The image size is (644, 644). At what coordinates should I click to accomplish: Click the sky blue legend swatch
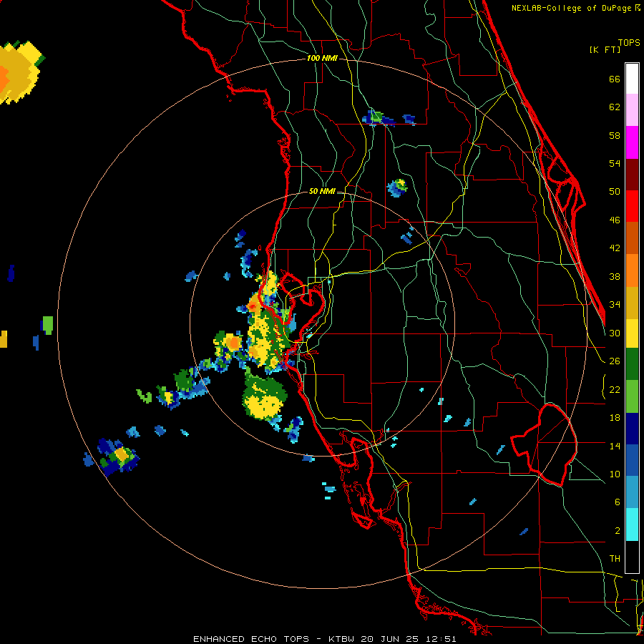click(x=632, y=492)
